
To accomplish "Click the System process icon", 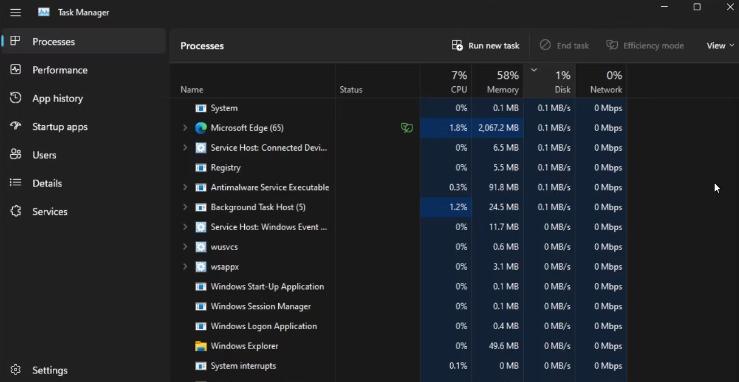I will point(201,108).
